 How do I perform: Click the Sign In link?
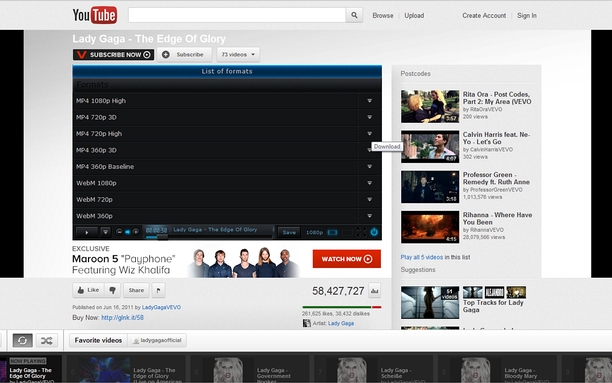coord(527,16)
